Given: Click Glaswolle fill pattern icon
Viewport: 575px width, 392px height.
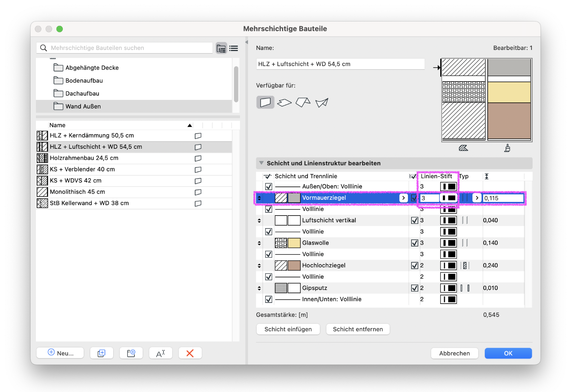Looking at the screenshot, I should click(x=281, y=243).
